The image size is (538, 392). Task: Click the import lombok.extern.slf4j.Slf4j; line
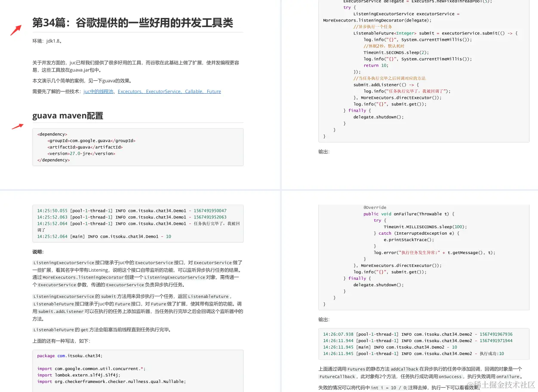tap(79, 375)
